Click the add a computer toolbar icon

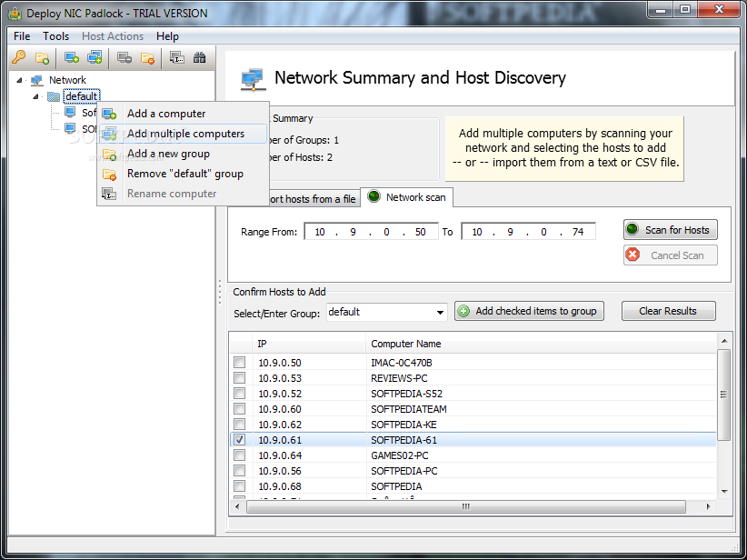click(72, 57)
